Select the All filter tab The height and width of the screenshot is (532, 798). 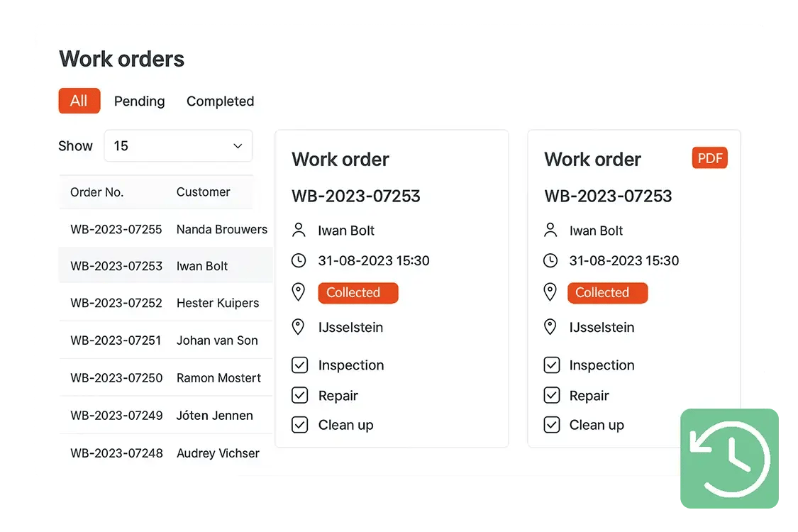(x=79, y=101)
